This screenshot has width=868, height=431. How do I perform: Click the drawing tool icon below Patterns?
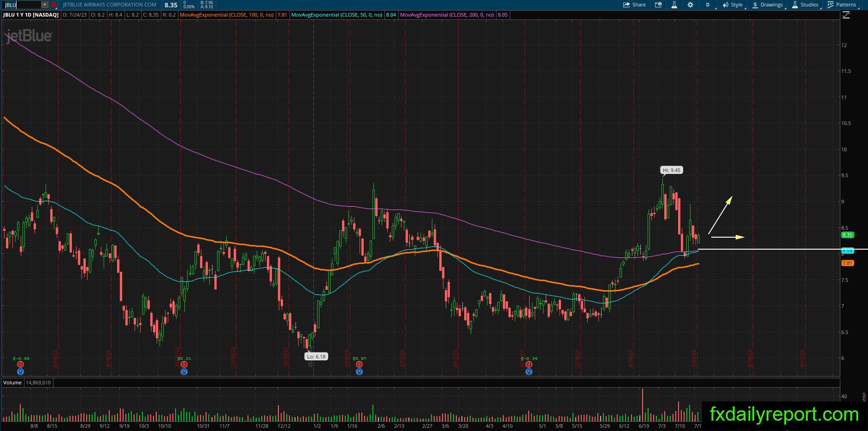(x=846, y=15)
